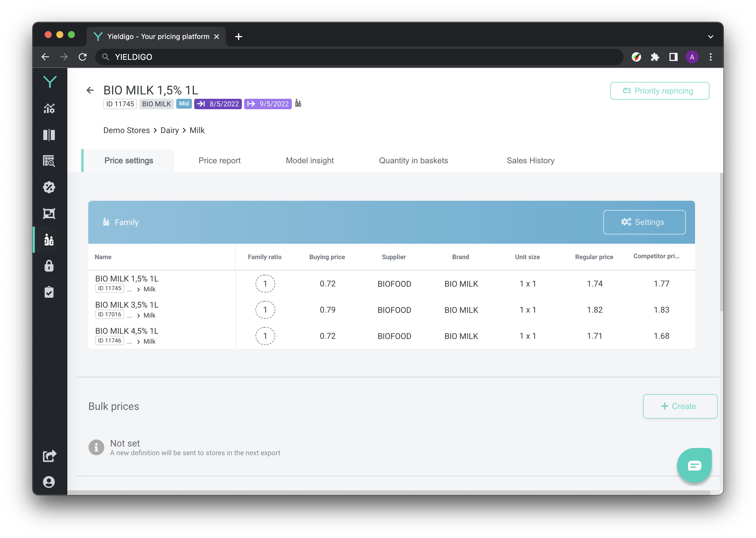Click the vertical page scrollbar
The height and width of the screenshot is (538, 756).
[x=721, y=242]
